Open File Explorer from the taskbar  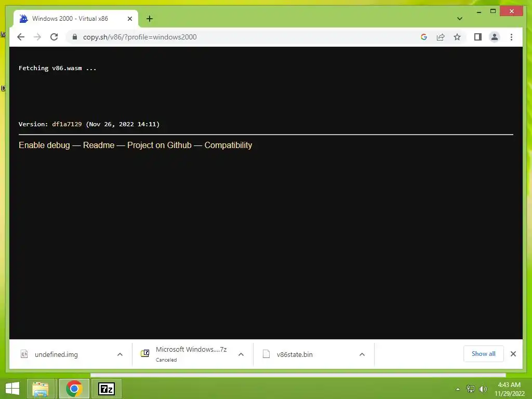pyautogui.click(x=41, y=389)
